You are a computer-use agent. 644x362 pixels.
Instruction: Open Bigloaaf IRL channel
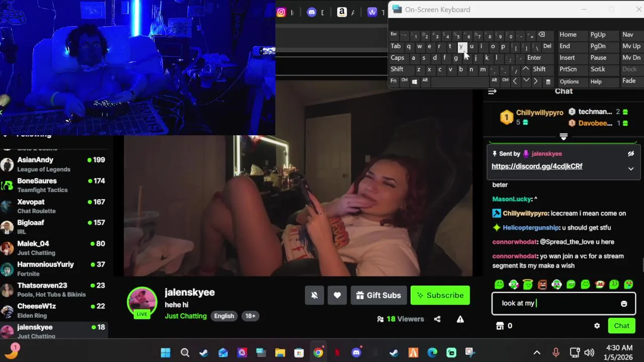54,227
